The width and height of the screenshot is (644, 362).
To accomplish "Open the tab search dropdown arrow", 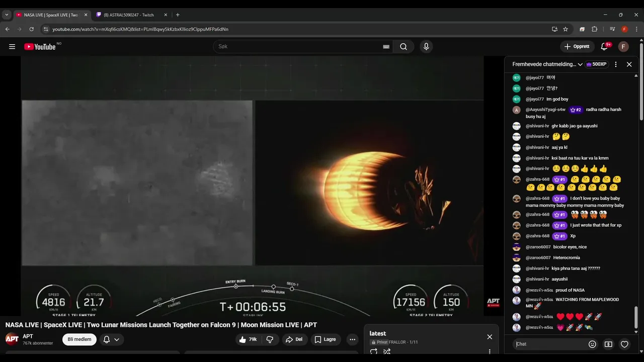I will pyautogui.click(x=7, y=15).
